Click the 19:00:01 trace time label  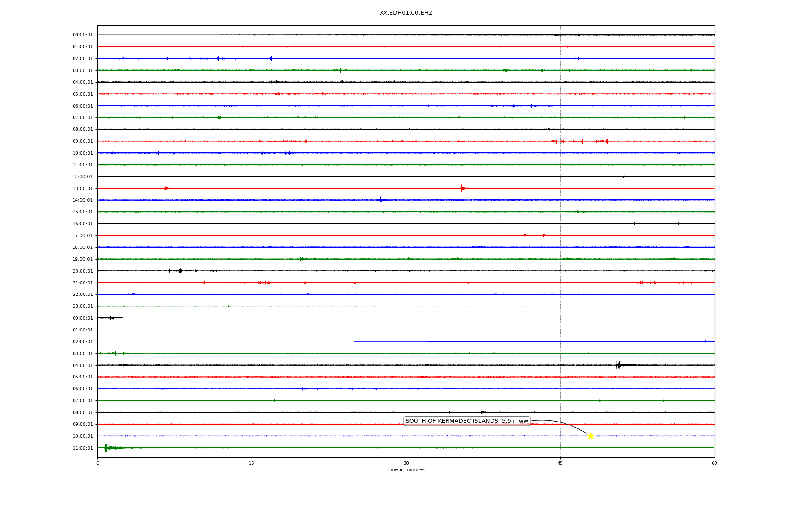(x=82, y=259)
